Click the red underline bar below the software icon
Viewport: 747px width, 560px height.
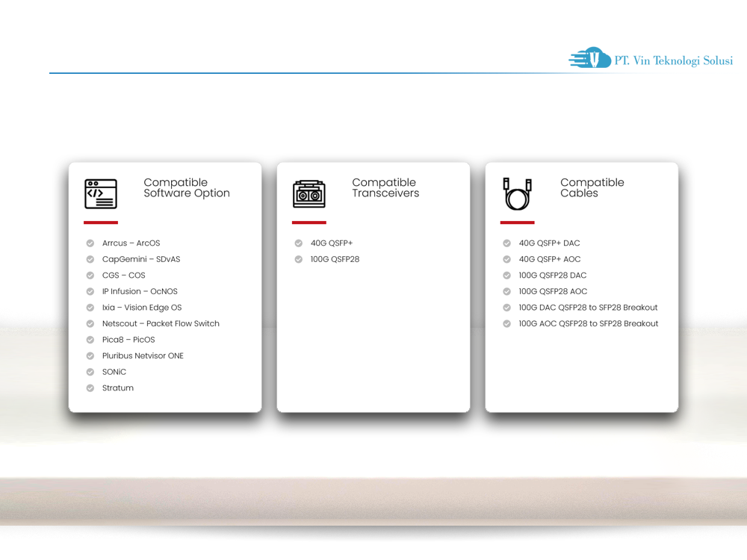(102, 222)
